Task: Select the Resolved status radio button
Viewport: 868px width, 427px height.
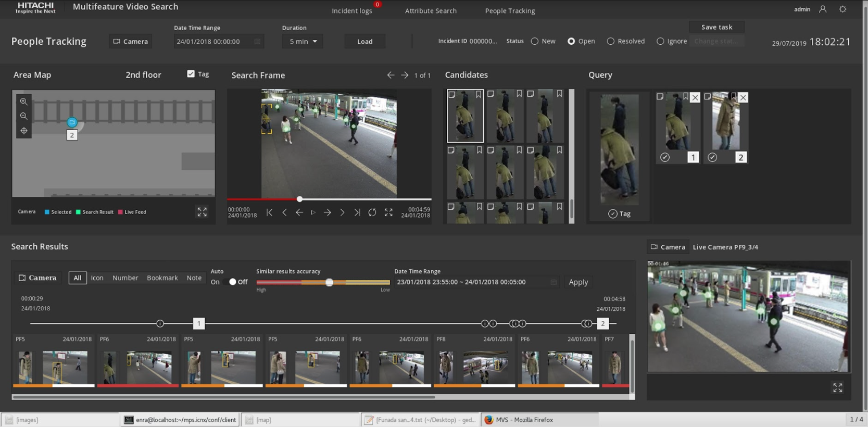Action: (x=611, y=41)
